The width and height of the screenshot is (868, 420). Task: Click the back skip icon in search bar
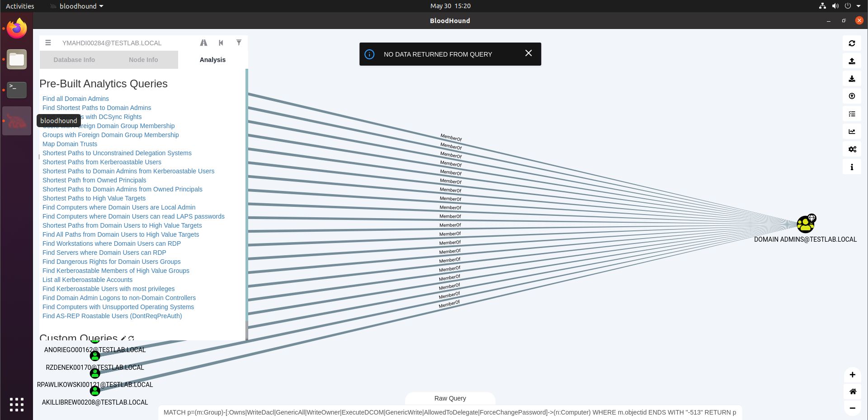tap(221, 43)
